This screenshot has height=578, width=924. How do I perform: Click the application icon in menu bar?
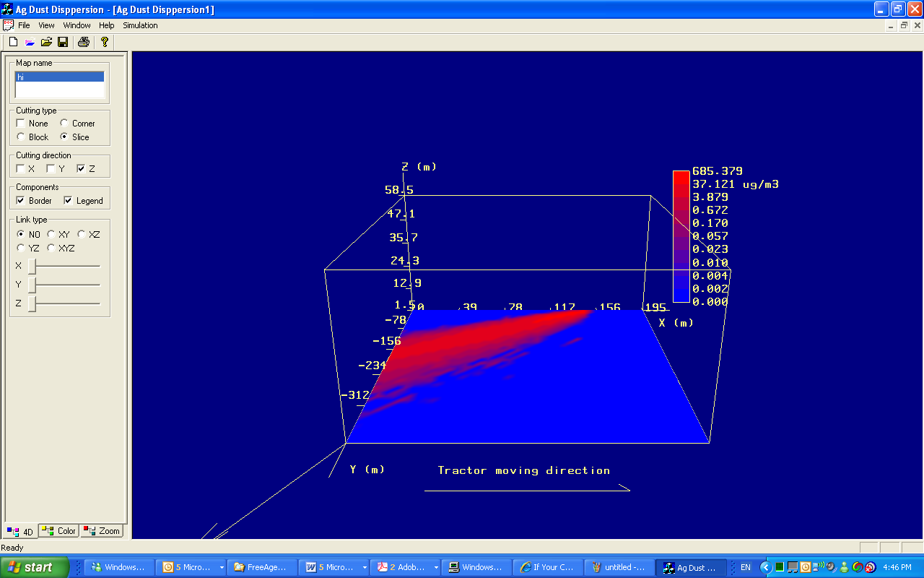click(x=9, y=25)
